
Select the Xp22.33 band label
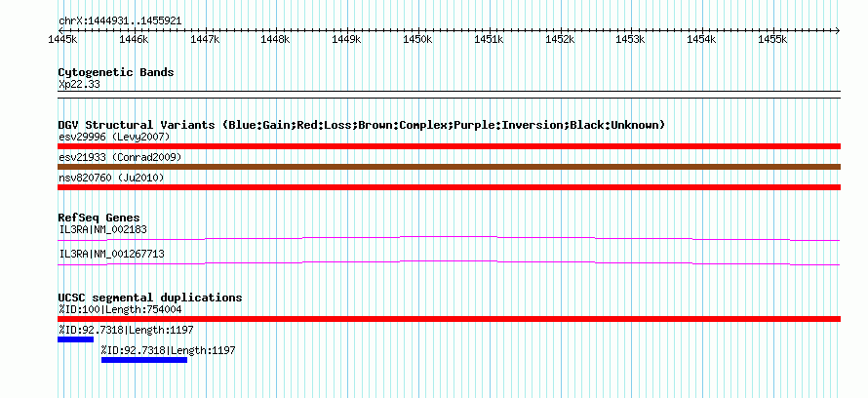(79, 85)
